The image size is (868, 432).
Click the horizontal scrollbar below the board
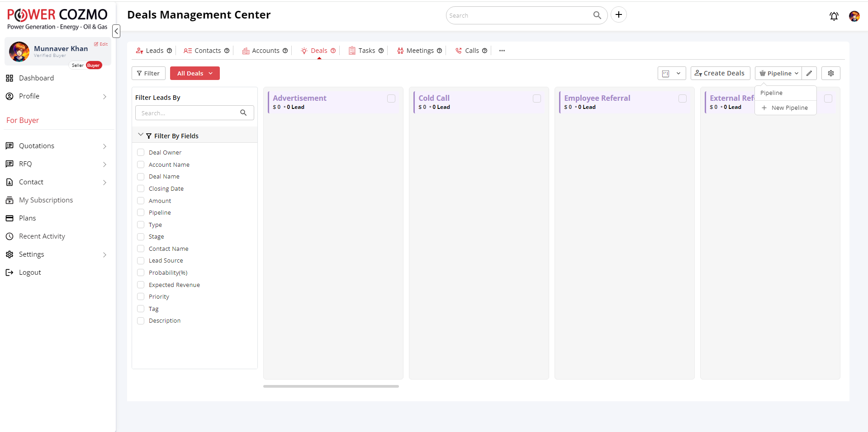[x=331, y=386]
